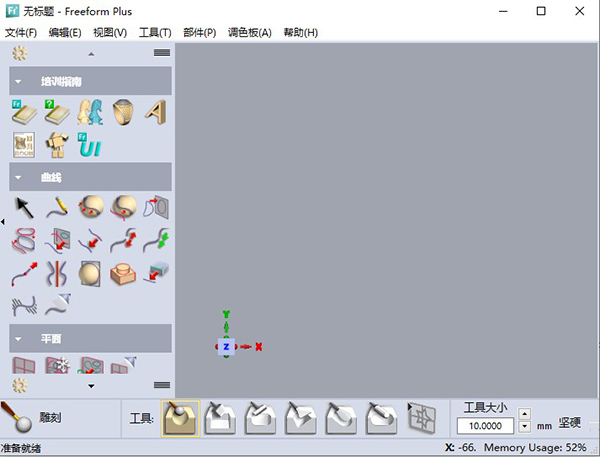The width and height of the screenshot is (600, 457).
Task: Open the 文件(F) menu
Action: (x=21, y=33)
